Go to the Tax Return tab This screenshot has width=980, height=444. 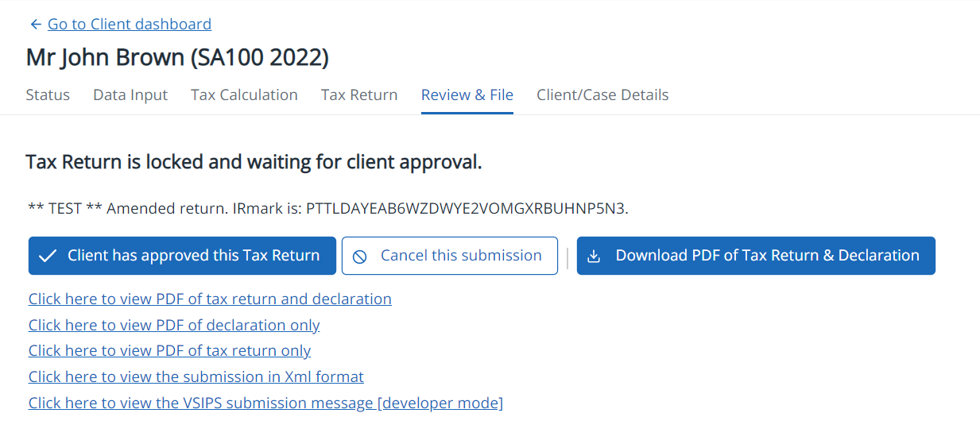[x=359, y=95]
